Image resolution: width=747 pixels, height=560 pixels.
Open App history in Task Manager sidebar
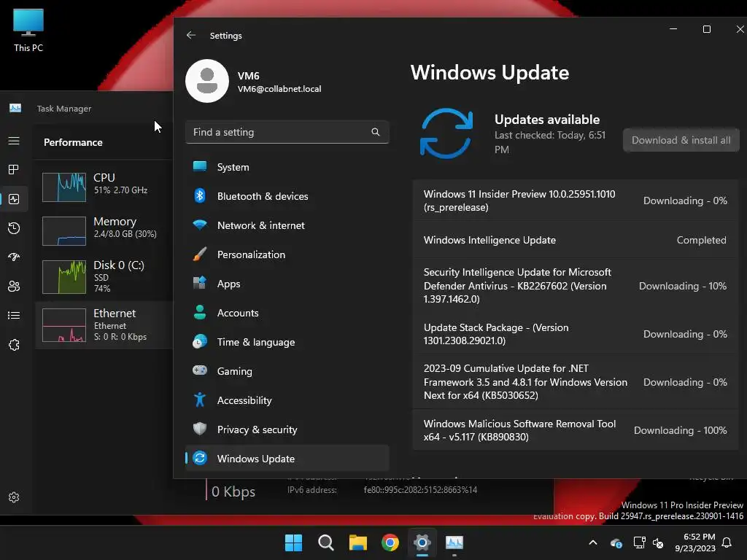(14, 228)
